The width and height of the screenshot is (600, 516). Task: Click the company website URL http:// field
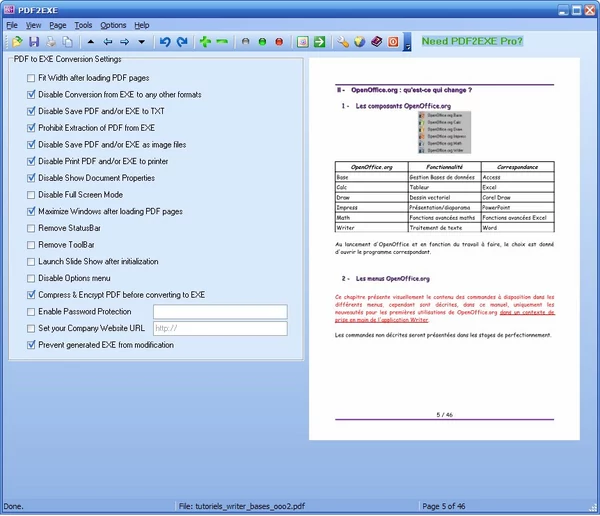click(220, 328)
